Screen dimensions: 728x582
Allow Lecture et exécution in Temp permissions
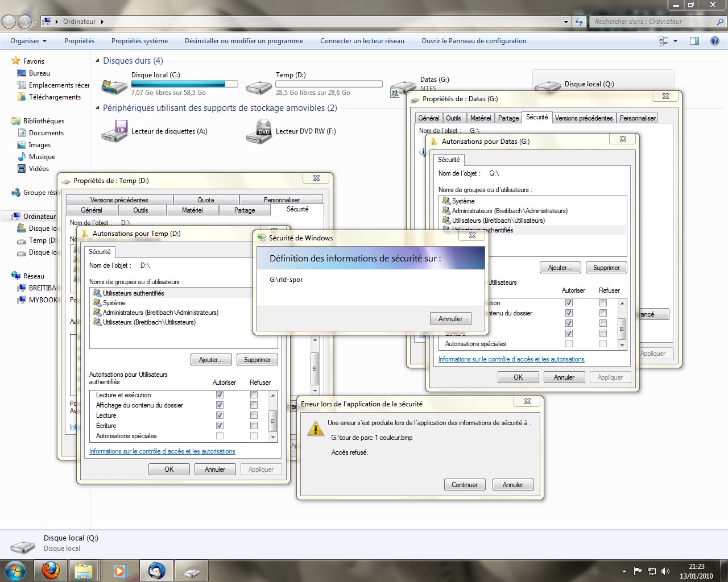click(220, 395)
